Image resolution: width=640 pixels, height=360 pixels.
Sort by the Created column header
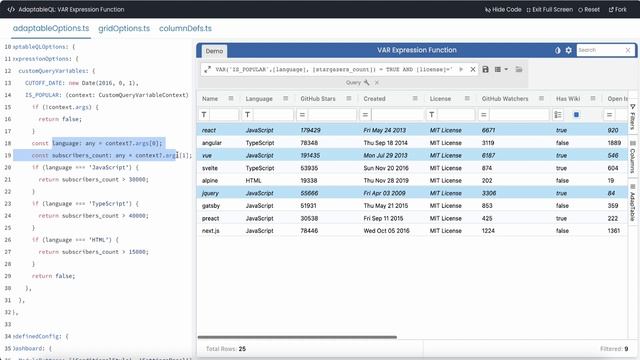point(374,99)
